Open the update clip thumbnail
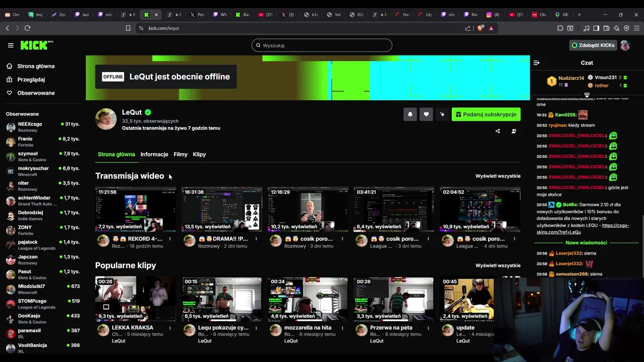 coord(467,299)
